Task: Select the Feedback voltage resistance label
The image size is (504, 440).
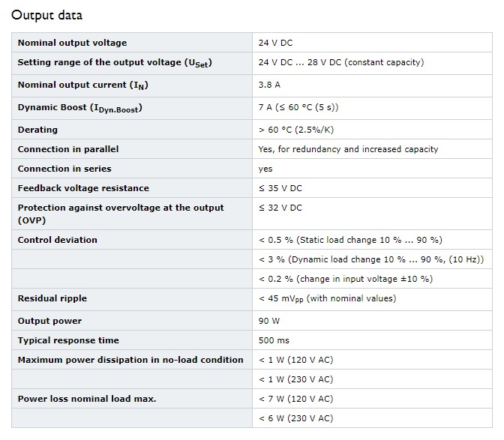Action: coord(83,188)
